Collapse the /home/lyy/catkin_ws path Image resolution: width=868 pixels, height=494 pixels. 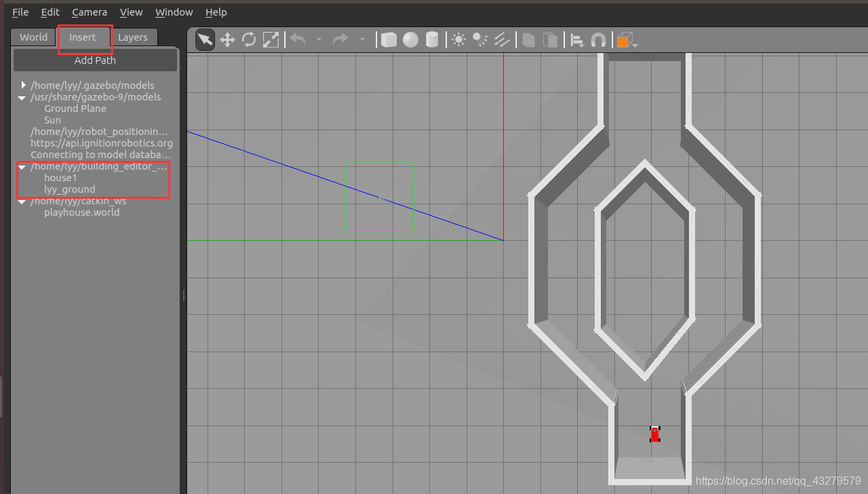tap(22, 202)
